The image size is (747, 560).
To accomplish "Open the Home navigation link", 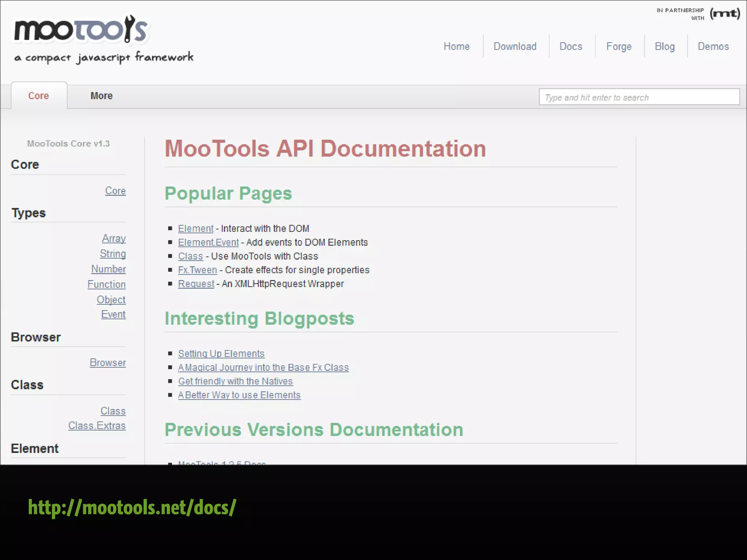I will [456, 46].
